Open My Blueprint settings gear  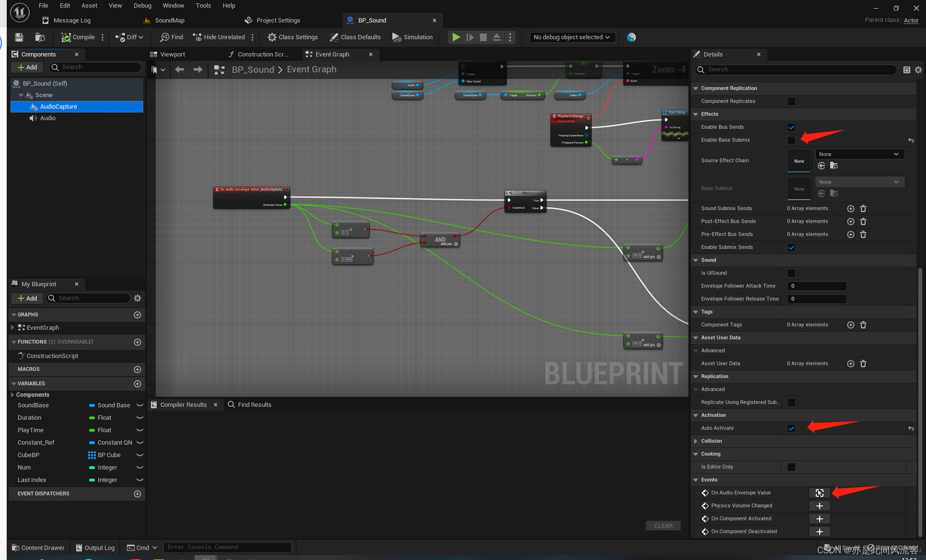[x=137, y=298]
